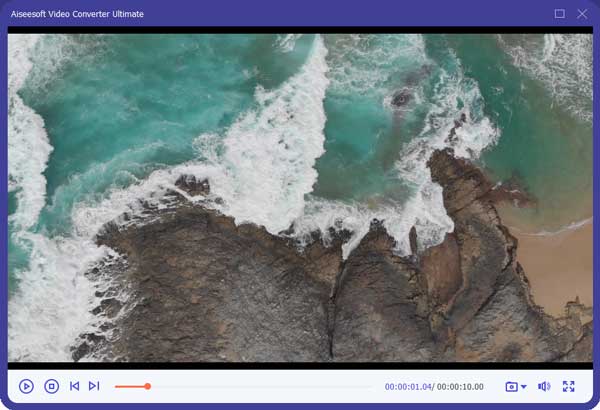Viewport: 600px width, 410px height.
Task: Skip to the previous frame
Action: tap(74, 386)
